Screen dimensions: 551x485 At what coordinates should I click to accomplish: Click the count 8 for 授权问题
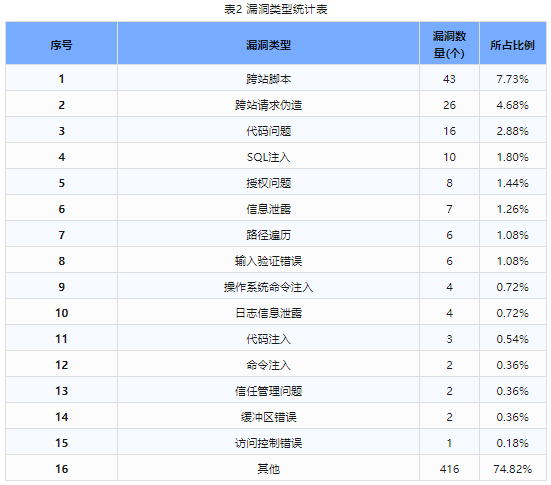click(449, 183)
